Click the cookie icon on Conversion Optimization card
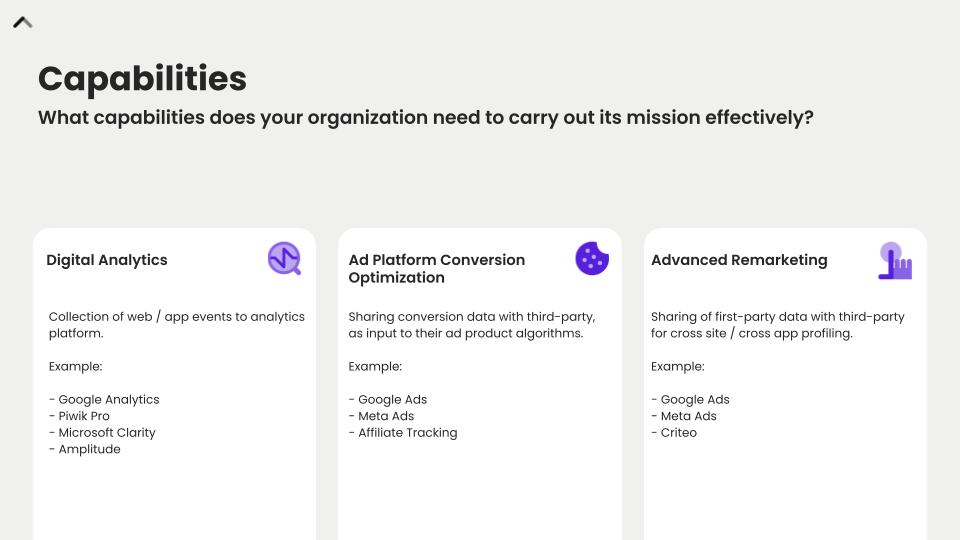The width and height of the screenshot is (960, 540). point(592,259)
